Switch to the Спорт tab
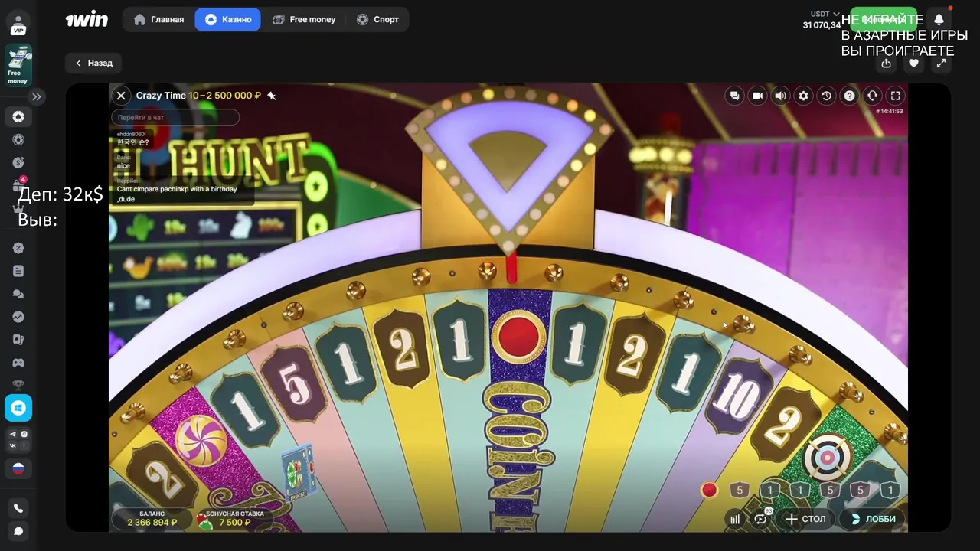The image size is (980, 551). 377,19
